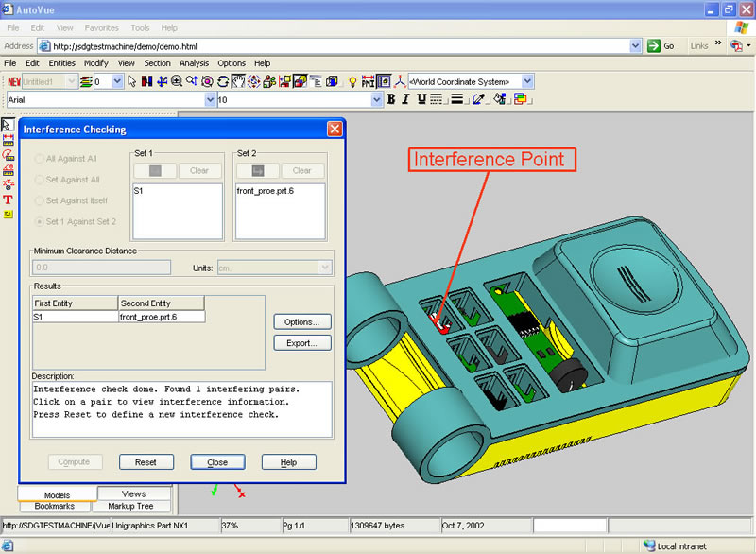756x554 pixels.
Task: Click the linear distance measurement icon
Action: [8, 139]
